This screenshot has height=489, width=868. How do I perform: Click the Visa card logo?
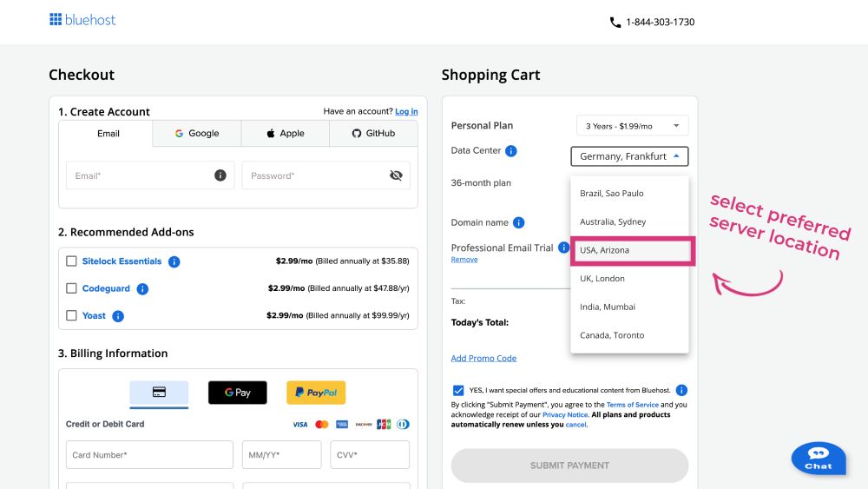300,424
